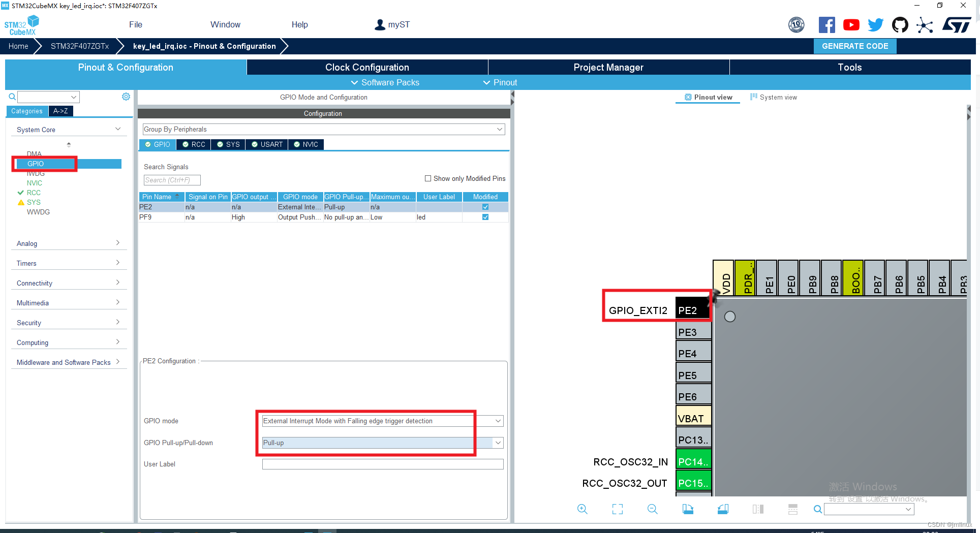
Task: Open the YouTube icon link
Action: (x=851, y=25)
